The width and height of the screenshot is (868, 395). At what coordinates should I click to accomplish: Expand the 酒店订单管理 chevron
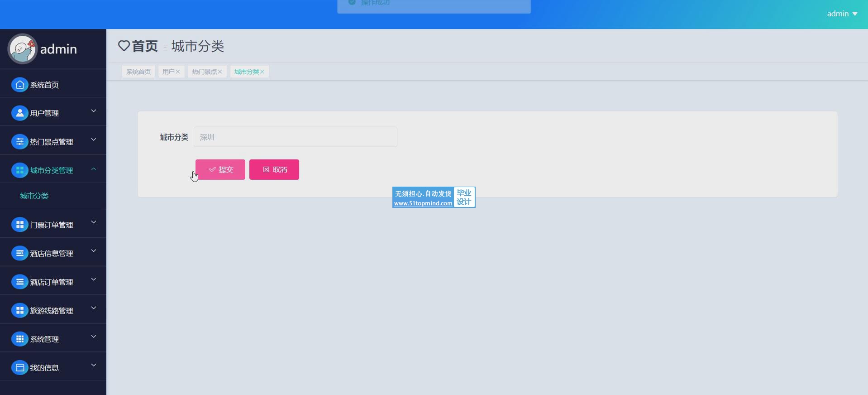(94, 279)
